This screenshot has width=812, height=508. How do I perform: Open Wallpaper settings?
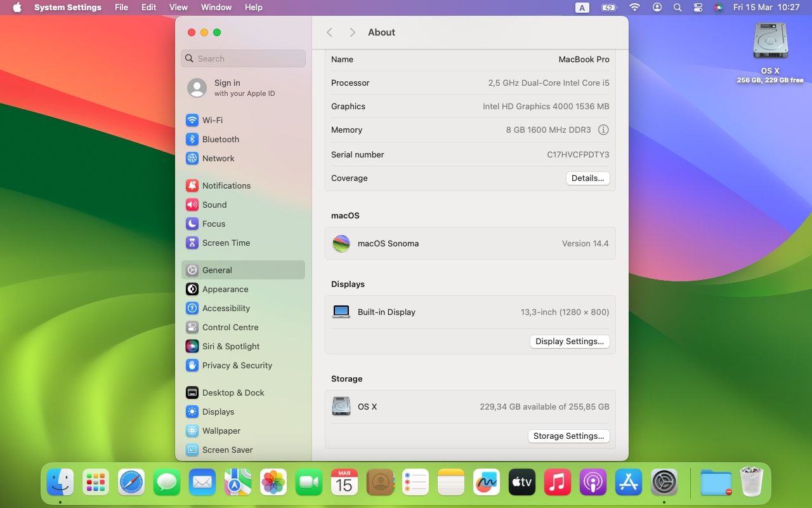pos(243,431)
